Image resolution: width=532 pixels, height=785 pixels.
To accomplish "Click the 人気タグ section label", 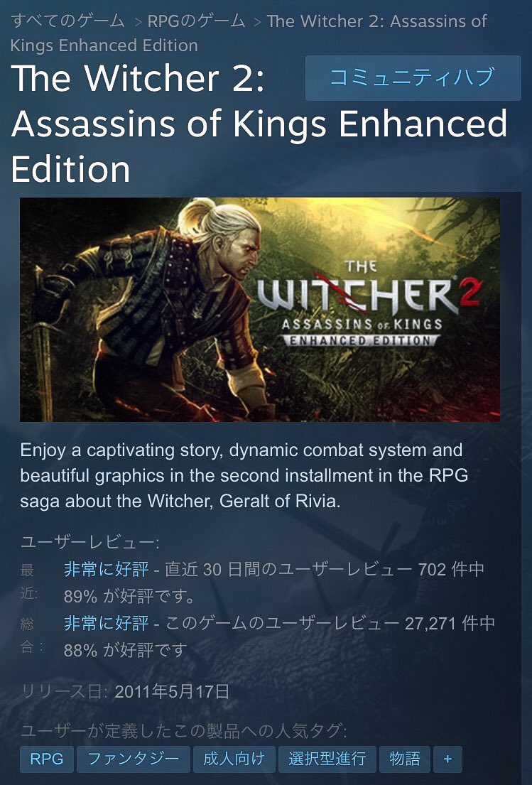I will tap(184, 731).
